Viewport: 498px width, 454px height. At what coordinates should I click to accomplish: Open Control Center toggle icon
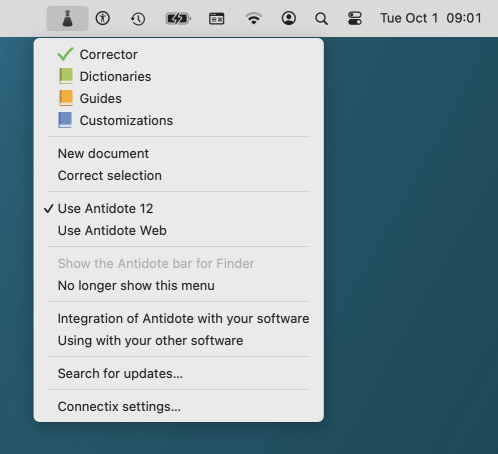click(x=355, y=18)
